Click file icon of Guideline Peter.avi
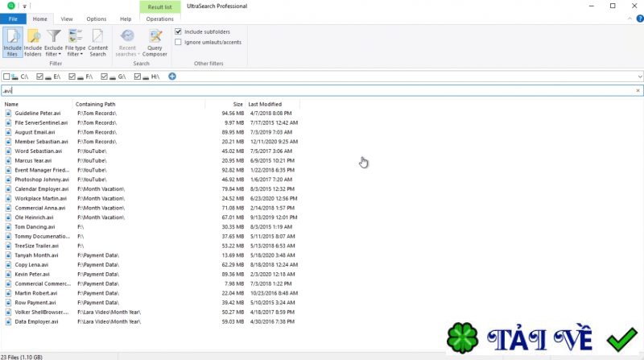The width and height of the screenshot is (644, 360). point(8,113)
